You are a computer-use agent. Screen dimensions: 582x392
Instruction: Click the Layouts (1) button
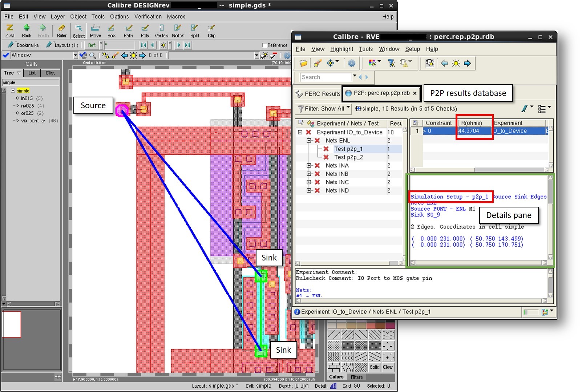tap(62, 45)
